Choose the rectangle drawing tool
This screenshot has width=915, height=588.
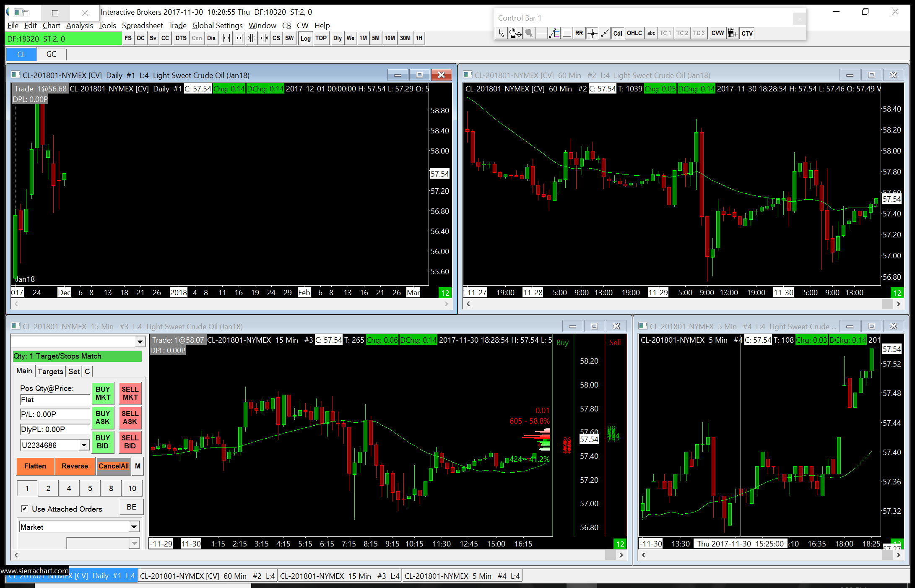click(567, 33)
